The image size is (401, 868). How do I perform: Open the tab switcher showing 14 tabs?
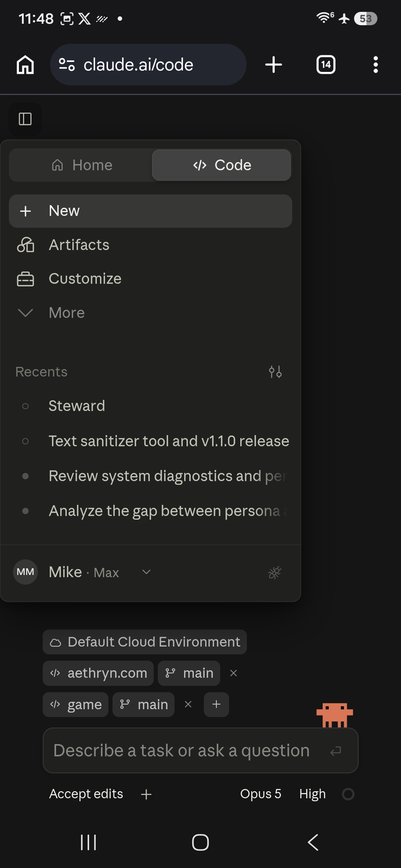coord(326,65)
